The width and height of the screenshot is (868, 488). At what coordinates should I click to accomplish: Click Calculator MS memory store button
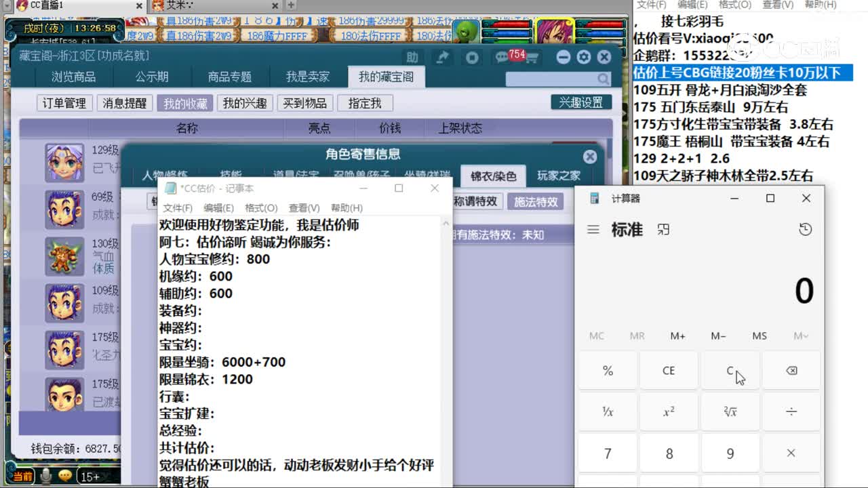759,335
